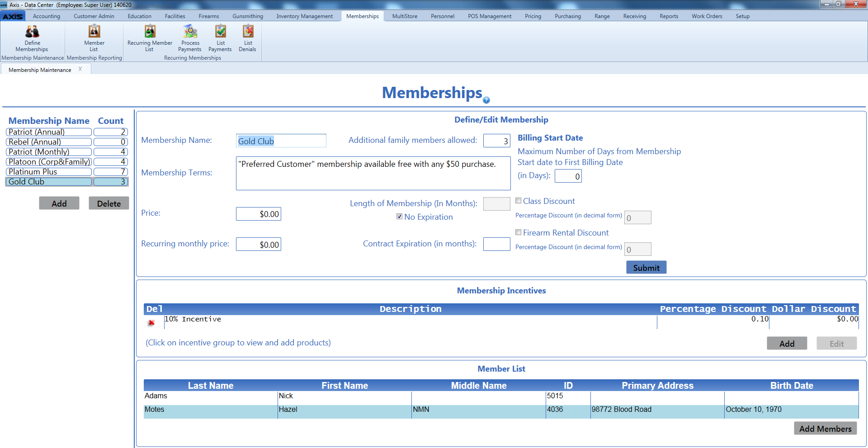868x448 pixels.
Task: Select the Patriot (Annual) membership
Action: pyautogui.click(x=49, y=132)
